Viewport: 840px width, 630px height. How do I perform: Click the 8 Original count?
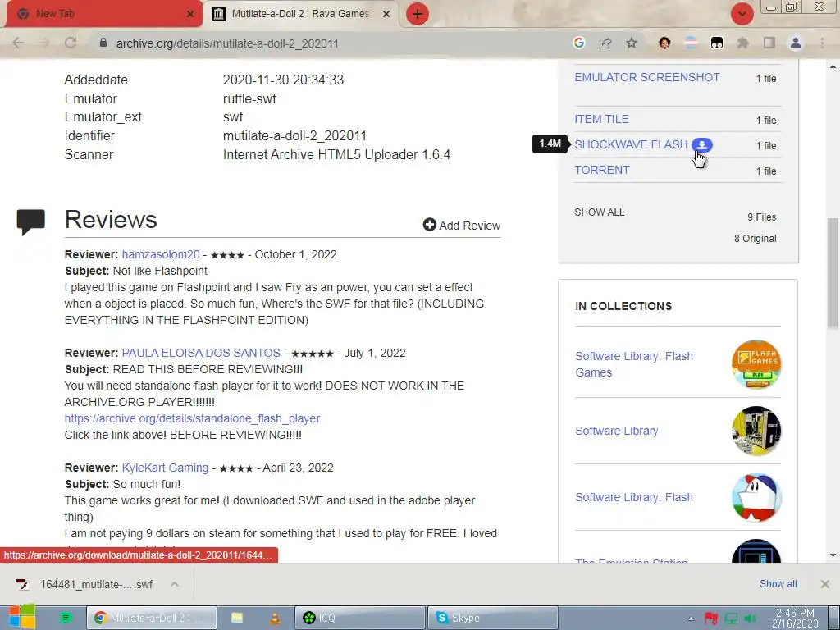[x=755, y=239]
